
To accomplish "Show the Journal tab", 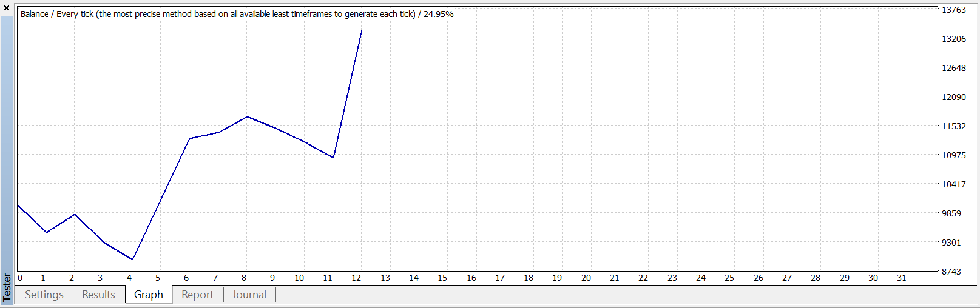I will (249, 295).
